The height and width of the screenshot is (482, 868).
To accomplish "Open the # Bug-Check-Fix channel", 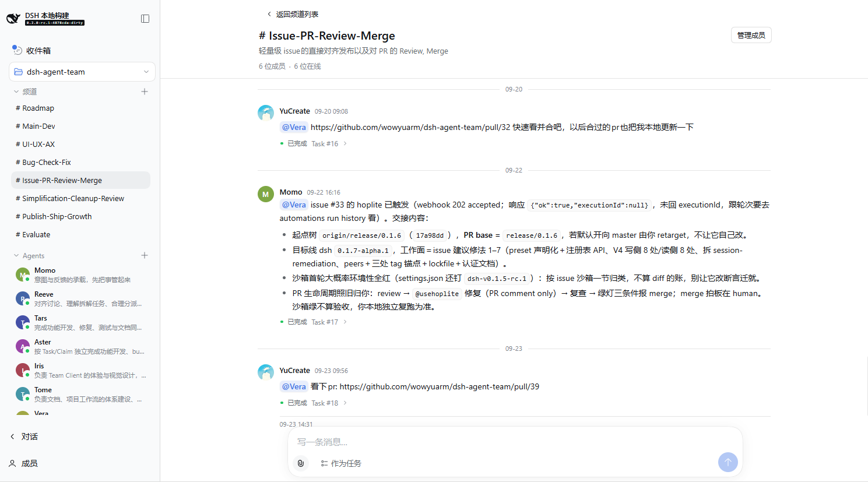I will pos(80,163).
